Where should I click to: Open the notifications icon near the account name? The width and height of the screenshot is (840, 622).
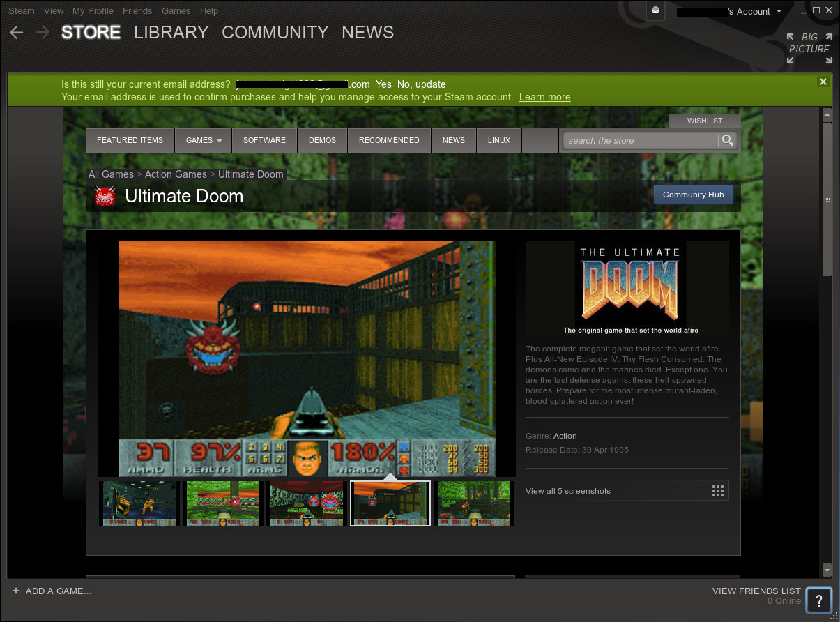tap(655, 10)
